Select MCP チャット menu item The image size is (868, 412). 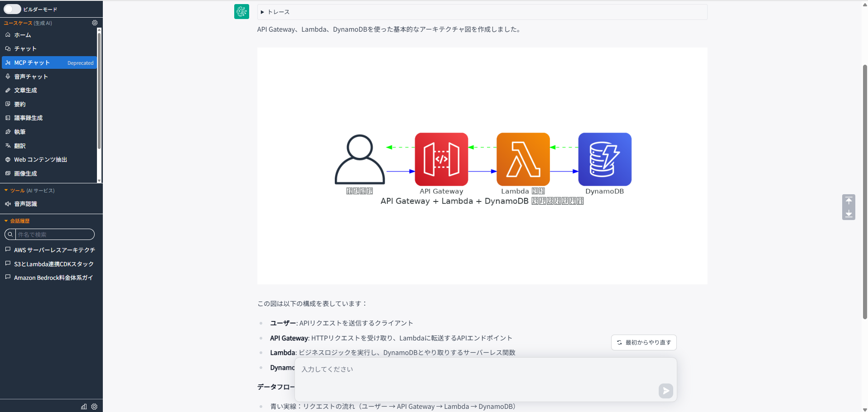click(x=49, y=62)
